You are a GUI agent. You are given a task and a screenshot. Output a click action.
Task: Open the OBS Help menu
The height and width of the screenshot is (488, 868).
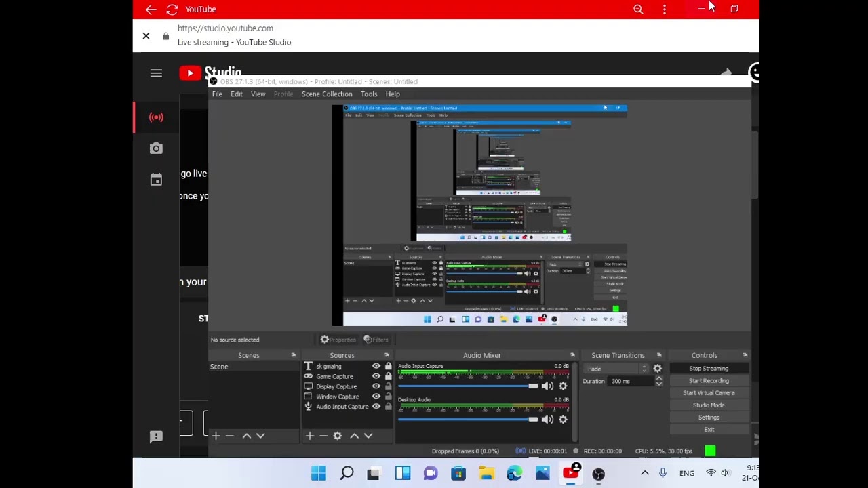pyautogui.click(x=393, y=94)
